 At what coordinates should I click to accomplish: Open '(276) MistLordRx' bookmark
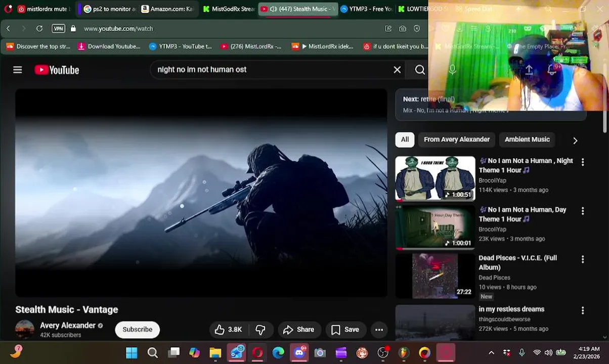[x=251, y=47]
